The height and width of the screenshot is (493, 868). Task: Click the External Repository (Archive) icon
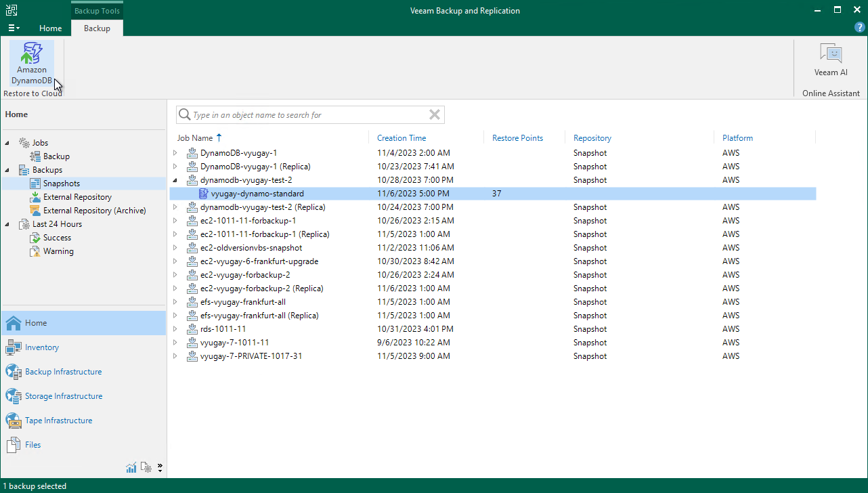[x=35, y=211]
